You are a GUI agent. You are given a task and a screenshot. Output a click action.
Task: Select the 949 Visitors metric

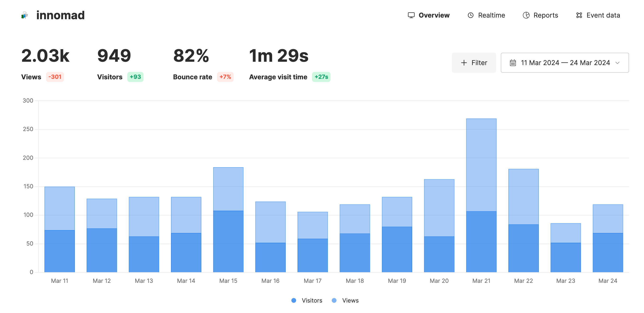coord(114,56)
